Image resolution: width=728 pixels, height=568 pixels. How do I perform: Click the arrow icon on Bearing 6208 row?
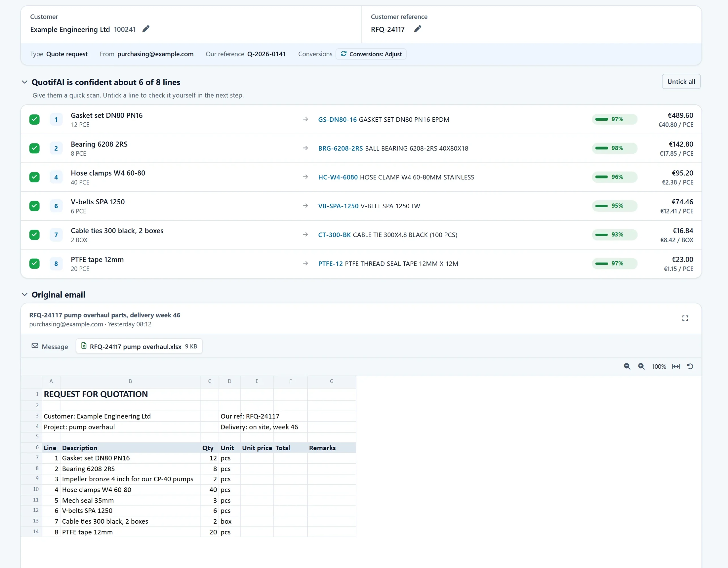(x=305, y=148)
